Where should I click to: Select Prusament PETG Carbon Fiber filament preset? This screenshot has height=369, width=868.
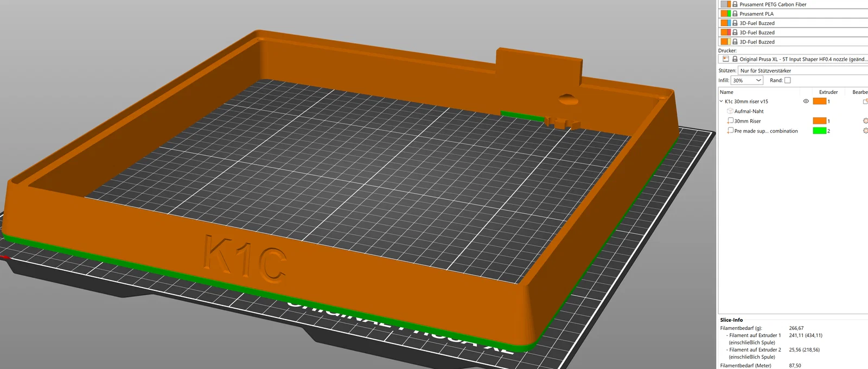point(793,4)
